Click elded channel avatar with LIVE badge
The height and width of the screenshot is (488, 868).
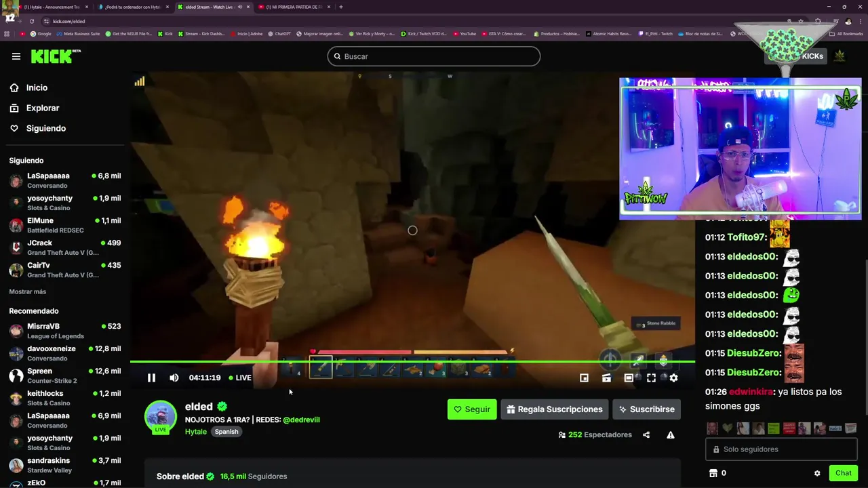click(x=161, y=416)
